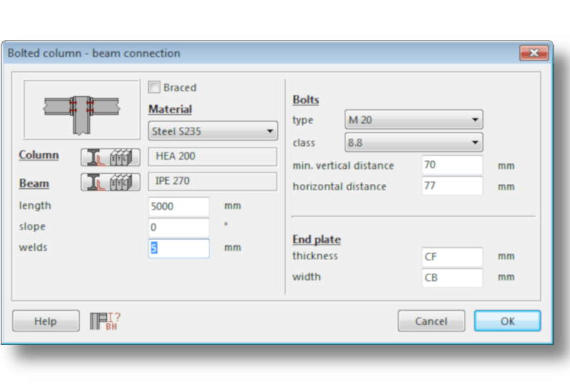
Task: Click the Beam profile selection icon button
Action: [110, 182]
